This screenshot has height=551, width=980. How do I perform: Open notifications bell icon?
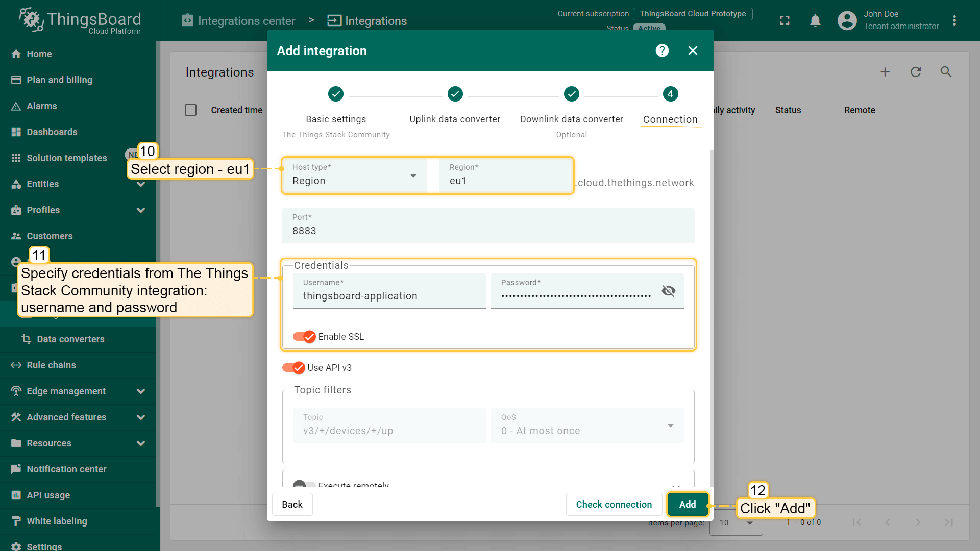(x=815, y=20)
